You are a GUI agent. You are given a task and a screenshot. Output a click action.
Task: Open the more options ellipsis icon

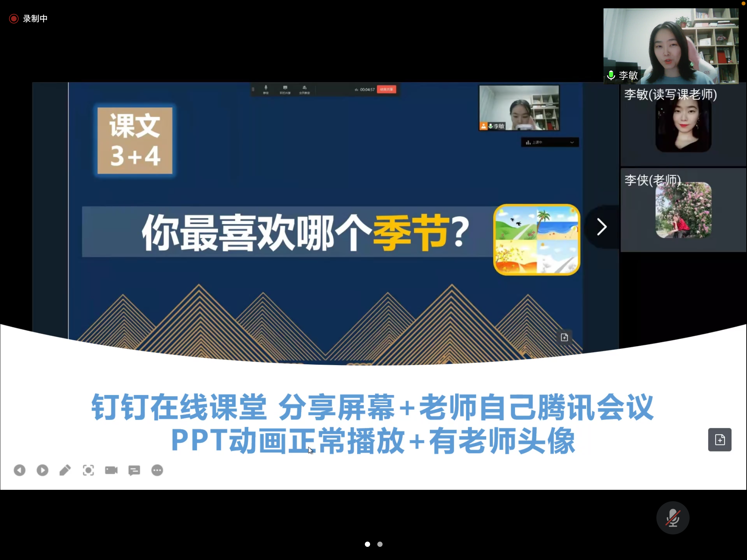click(157, 470)
